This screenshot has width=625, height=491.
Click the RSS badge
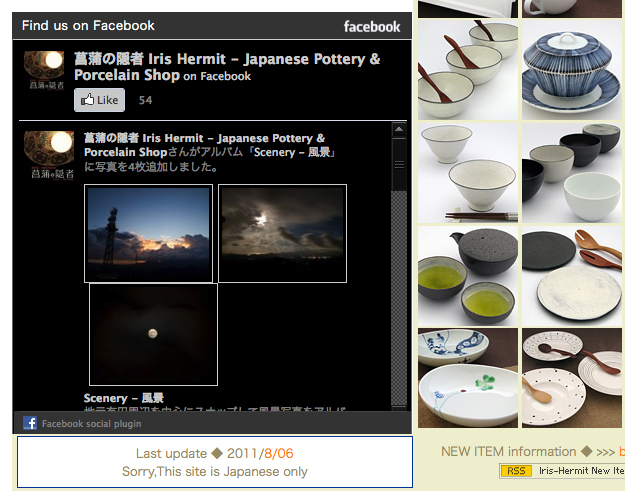(x=516, y=471)
